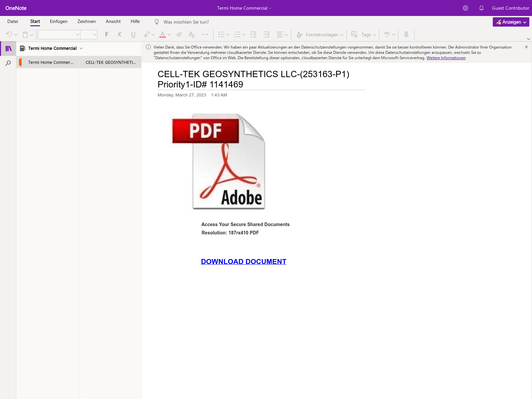The image size is (532, 399).
Task: Open the Einfügen tab
Action: tap(59, 21)
